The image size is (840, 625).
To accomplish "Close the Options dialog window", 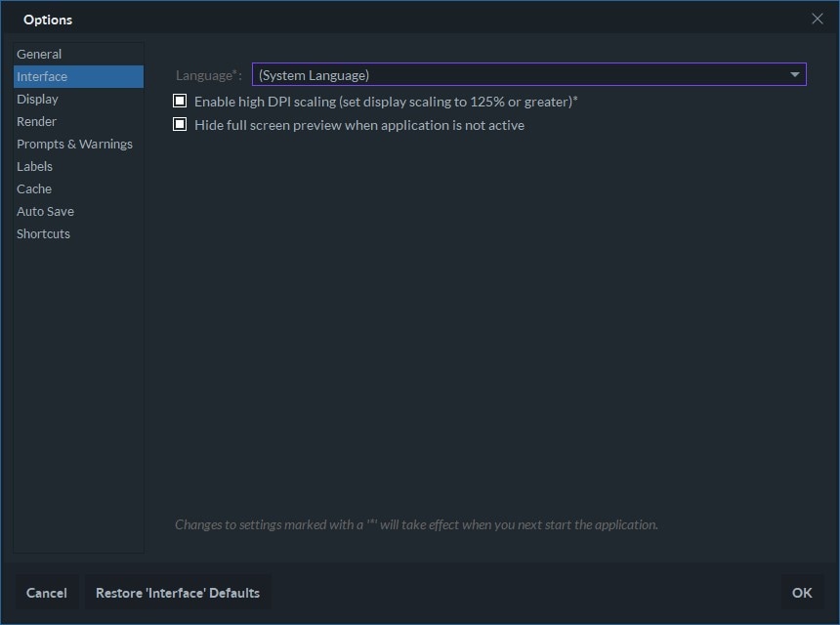I will 818,19.
